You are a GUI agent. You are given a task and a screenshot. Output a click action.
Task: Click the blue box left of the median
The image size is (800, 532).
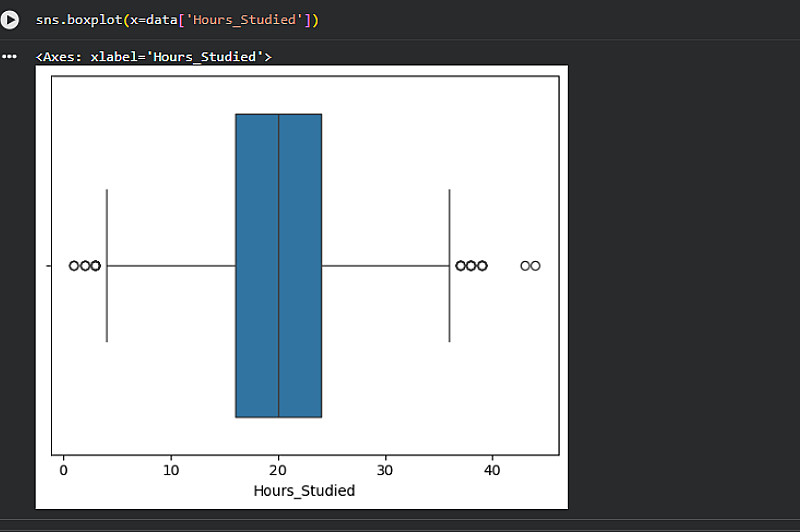[257, 265]
